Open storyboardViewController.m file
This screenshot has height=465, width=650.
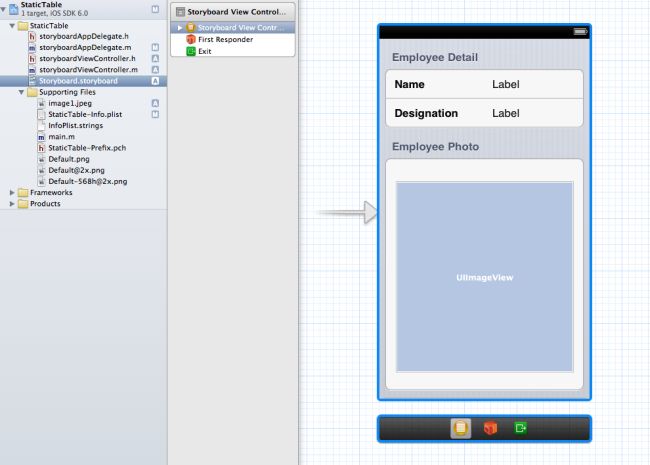click(88, 70)
